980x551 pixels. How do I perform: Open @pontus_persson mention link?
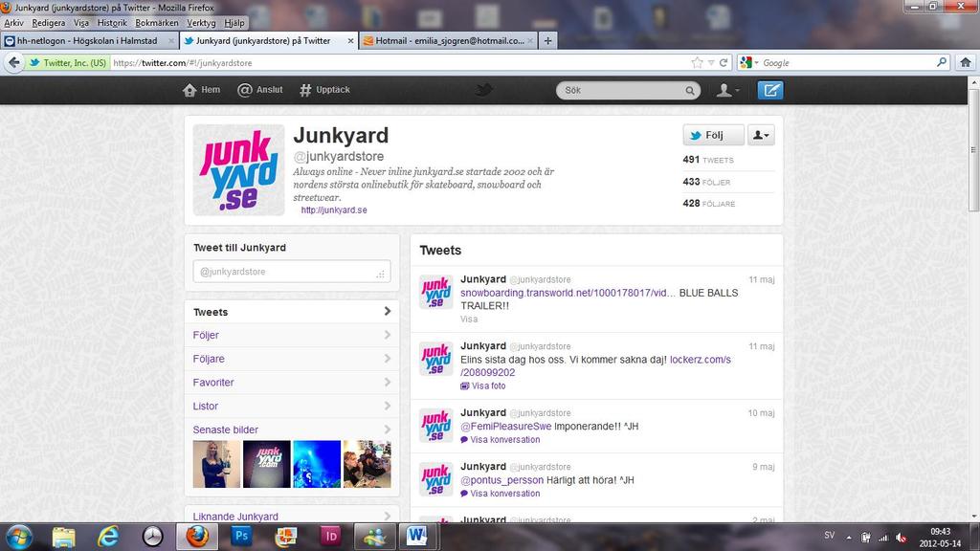[501, 480]
